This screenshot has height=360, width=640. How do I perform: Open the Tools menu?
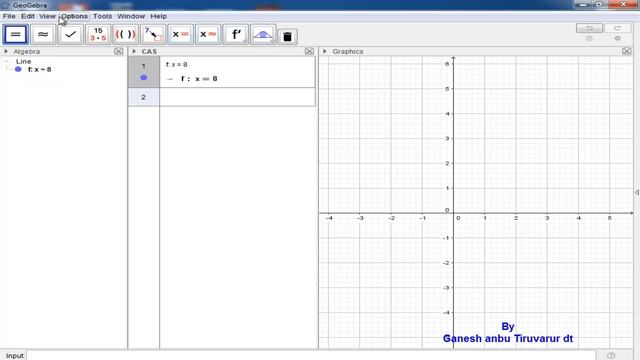click(102, 16)
